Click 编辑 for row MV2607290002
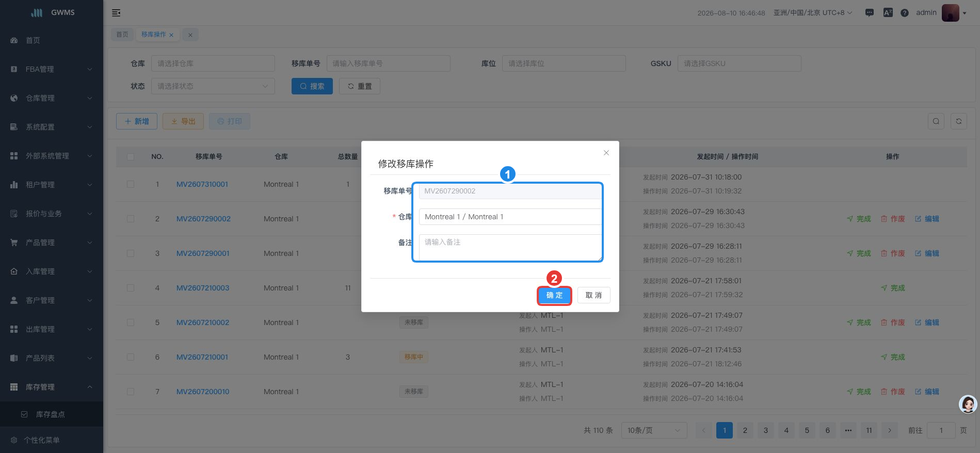Screen dimensions: 980x453 927,219
